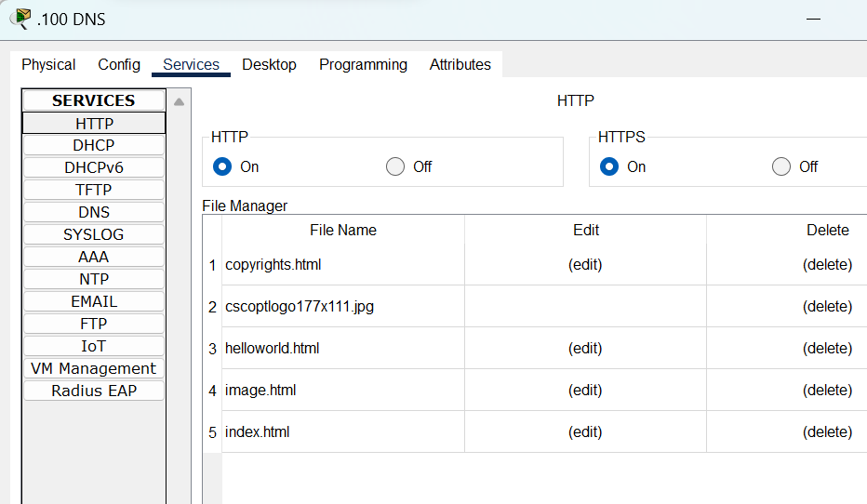Screen dimensions: 867x504
Task: Open the Config tab
Action: (119, 64)
